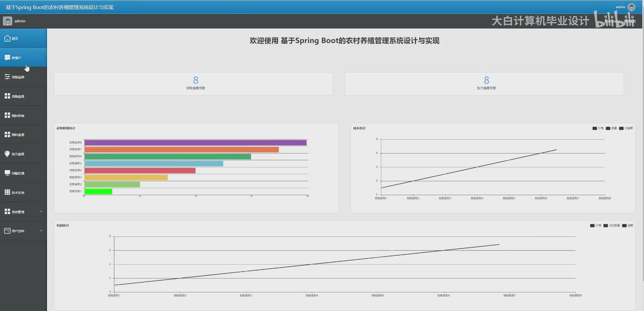The image size is (644, 311).
Task: Toggle the 出栏数量 legend in 利润统计 chart
Action: (x=612, y=225)
